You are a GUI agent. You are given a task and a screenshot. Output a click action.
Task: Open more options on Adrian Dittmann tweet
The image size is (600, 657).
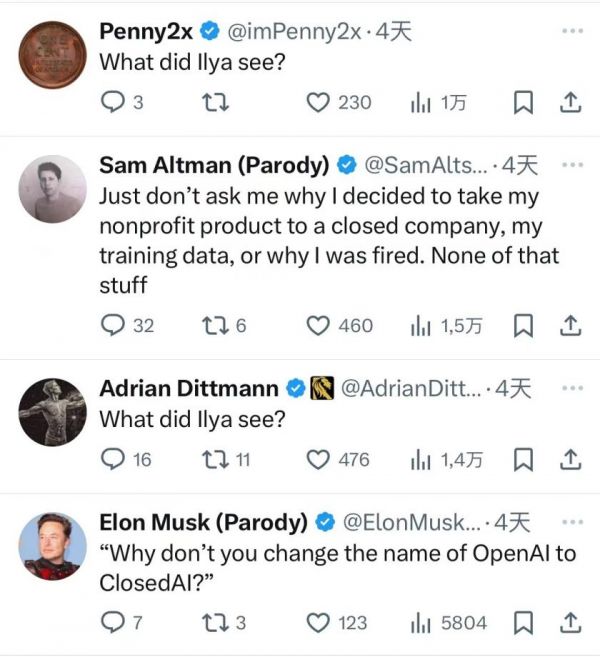571,387
